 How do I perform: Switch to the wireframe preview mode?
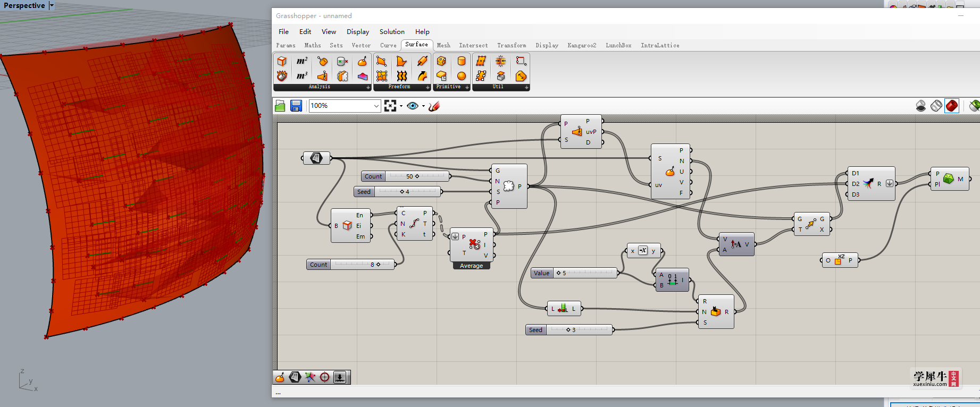click(936, 106)
